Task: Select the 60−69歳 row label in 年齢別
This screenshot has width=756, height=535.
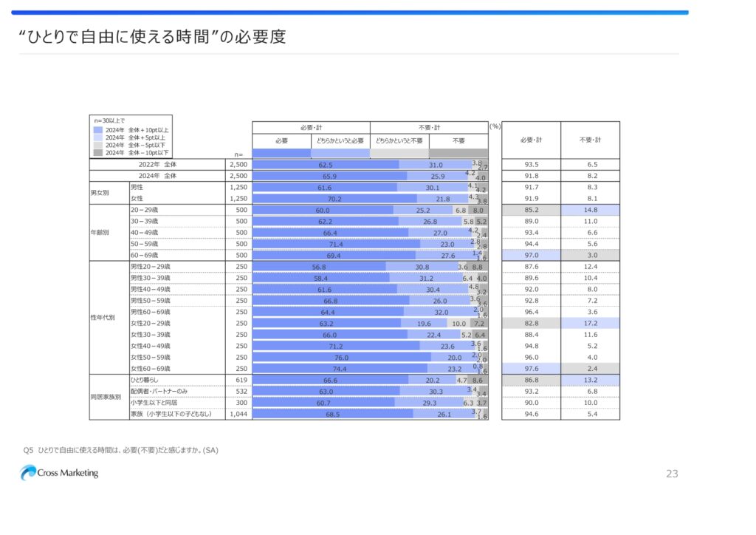Action: [144, 255]
